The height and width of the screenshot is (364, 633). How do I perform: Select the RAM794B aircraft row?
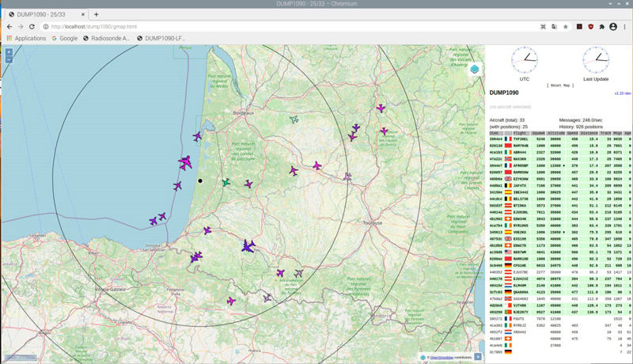click(x=560, y=146)
